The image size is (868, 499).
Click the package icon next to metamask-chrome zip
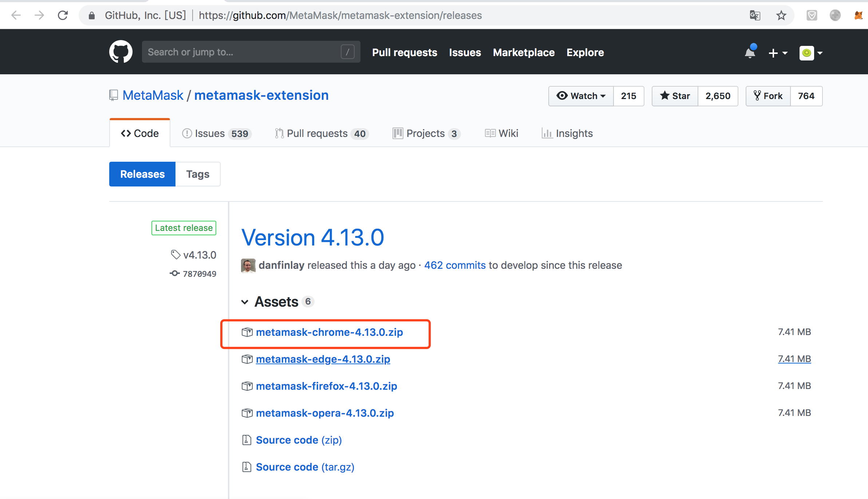click(x=247, y=332)
